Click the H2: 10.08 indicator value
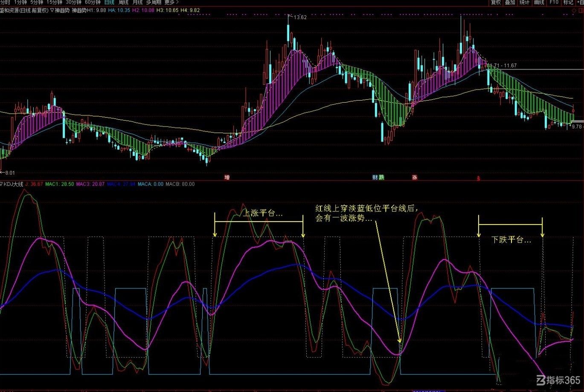 144,10
